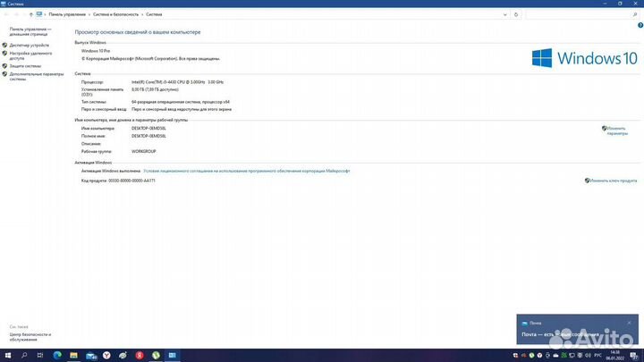Click the Панель управления breadcrumb
Viewport: 644px width, 362px height.
click(67, 14)
